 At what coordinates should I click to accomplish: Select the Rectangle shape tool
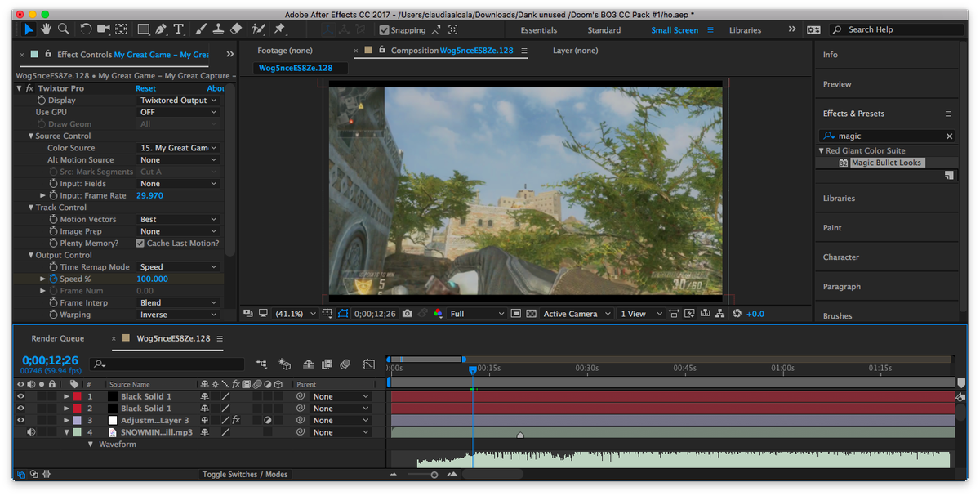click(144, 29)
